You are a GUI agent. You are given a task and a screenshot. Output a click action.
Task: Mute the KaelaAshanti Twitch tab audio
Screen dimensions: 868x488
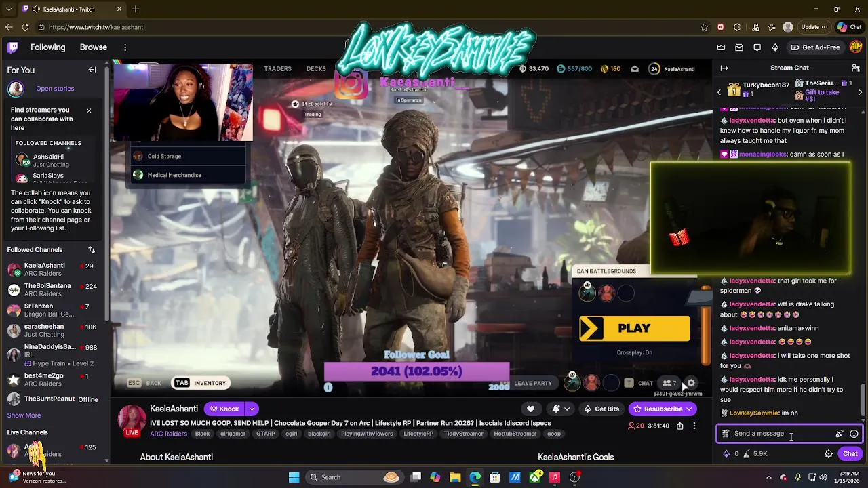(36, 9)
